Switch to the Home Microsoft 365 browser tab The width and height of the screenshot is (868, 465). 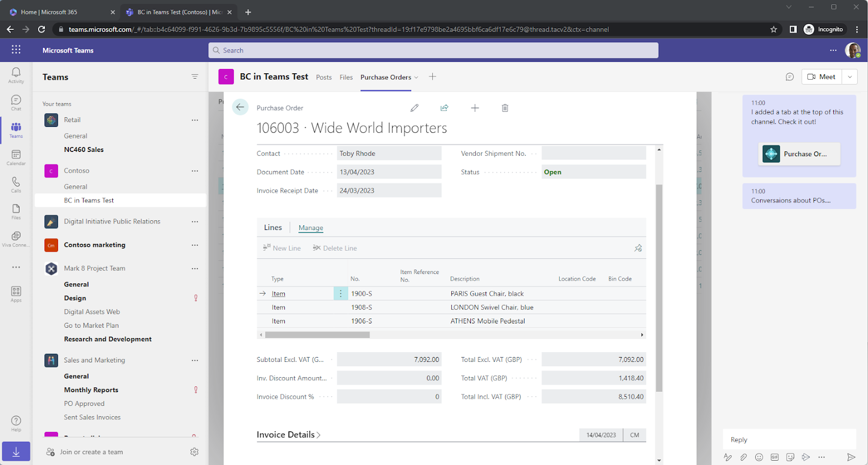tap(61, 12)
